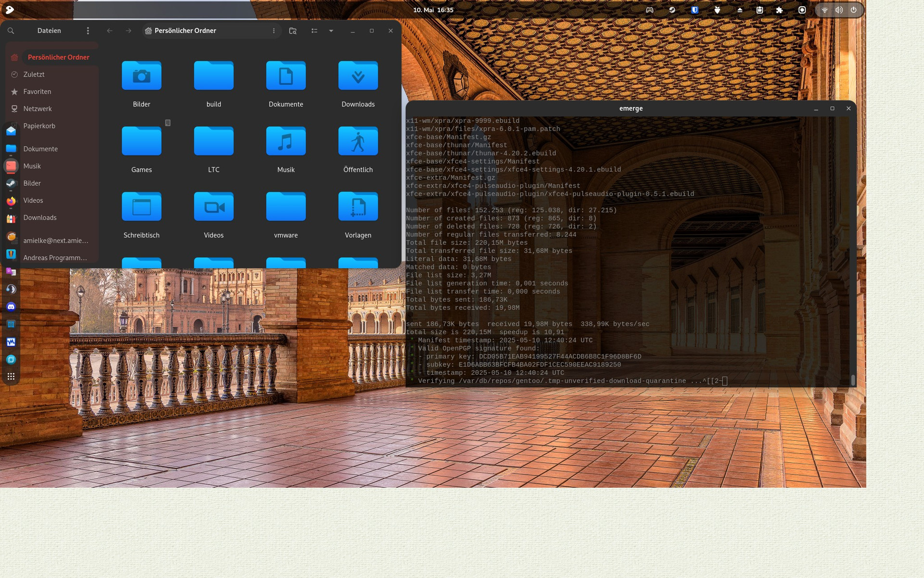This screenshot has height=578, width=924.
Task: Show all apps grid in dock
Action: (x=11, y=377)
